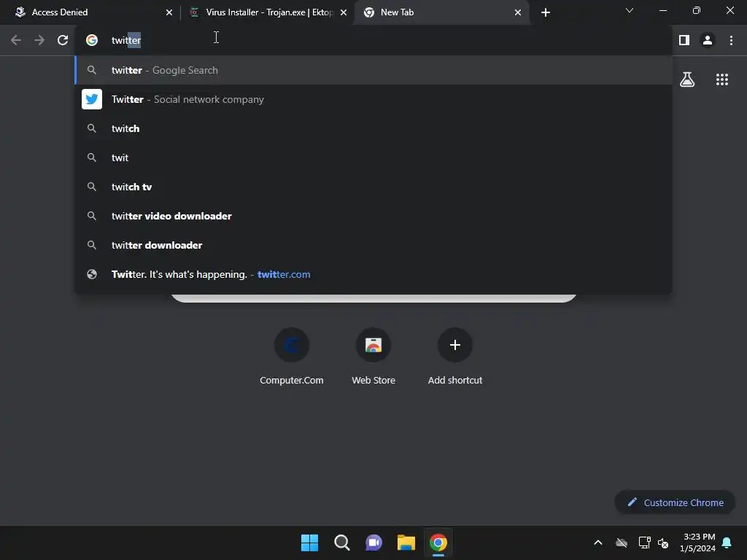The height and width of the screenshot is (560, 747).
Task: Close the New Tab tab
Action: pos(518,12)
